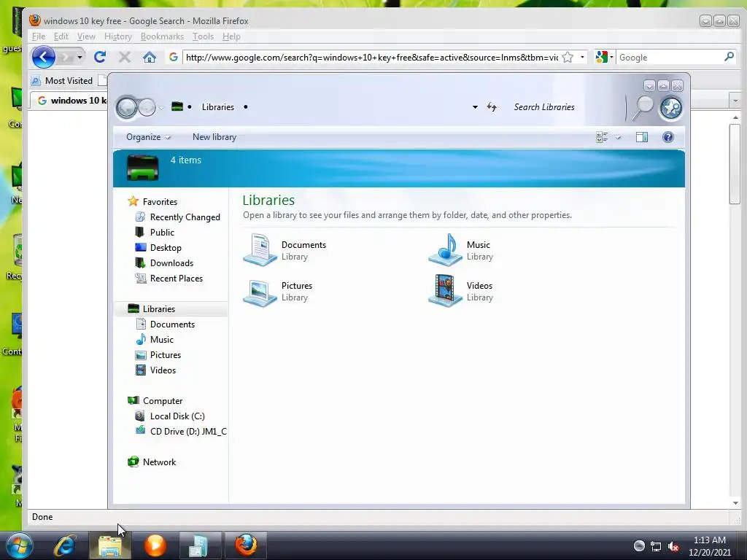Open the Tools menu in Firefox
The image size is (747, 560).
click(x=203, y=36)
